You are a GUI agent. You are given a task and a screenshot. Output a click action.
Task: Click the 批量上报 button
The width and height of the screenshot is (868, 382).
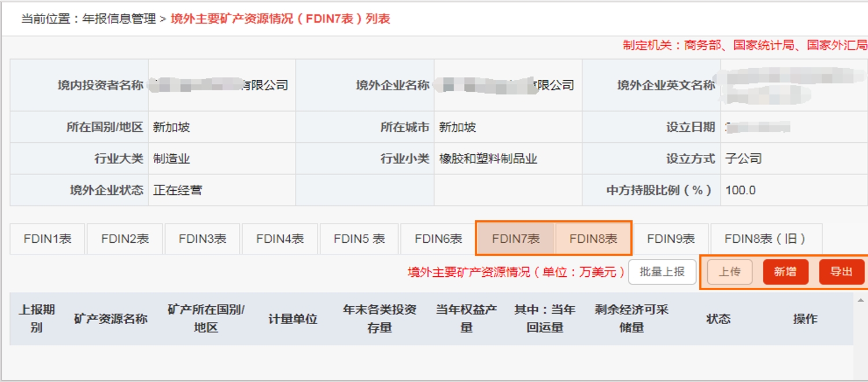pyautogui.click(x=662, y=272)
